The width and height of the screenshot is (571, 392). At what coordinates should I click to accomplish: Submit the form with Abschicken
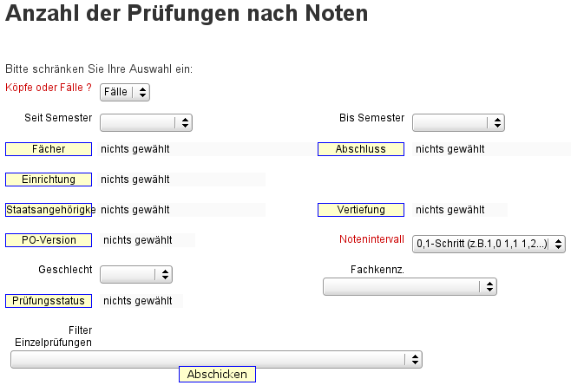pyautogui.click(x=217, y=374)
